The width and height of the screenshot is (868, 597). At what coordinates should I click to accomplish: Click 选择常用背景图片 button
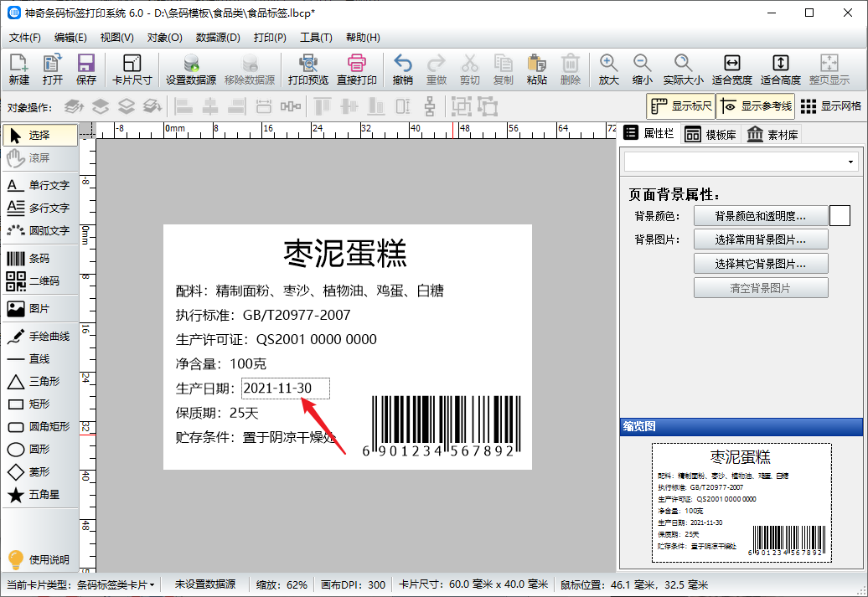tap(760, 239)
